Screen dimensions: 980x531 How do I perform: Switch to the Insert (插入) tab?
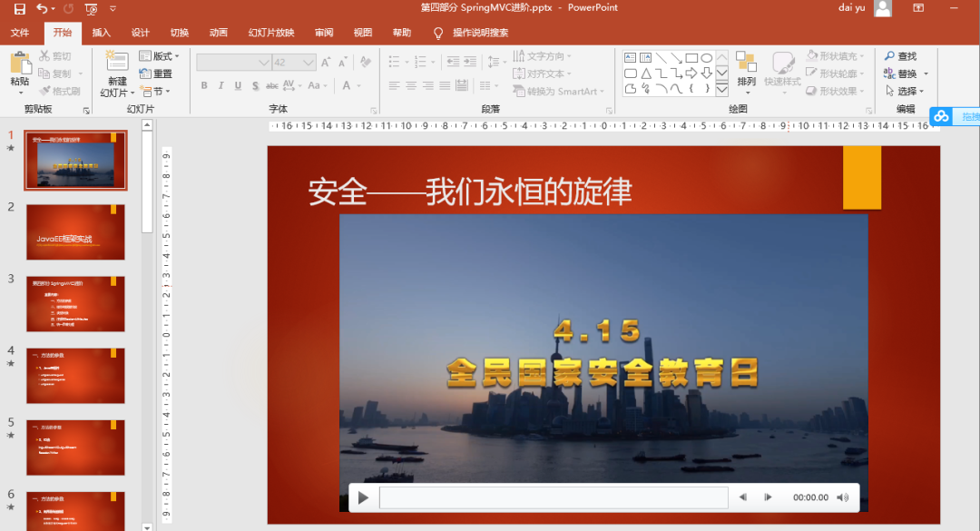(x=101, y=33)
